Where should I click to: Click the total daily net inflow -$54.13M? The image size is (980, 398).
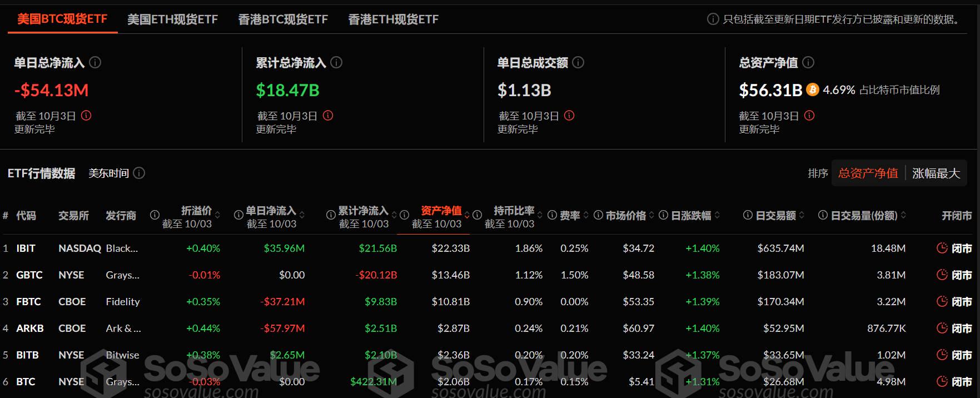click(x=51, y=90)
